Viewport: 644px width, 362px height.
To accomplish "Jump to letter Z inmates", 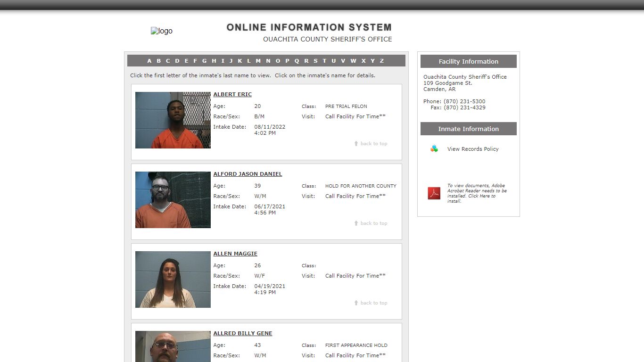I will [x=382, y=61].
